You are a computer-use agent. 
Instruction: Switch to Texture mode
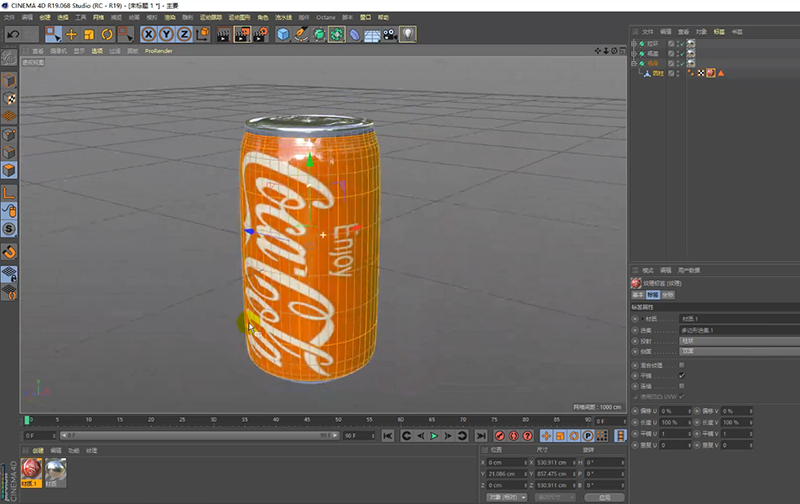[x=9, y=98]
